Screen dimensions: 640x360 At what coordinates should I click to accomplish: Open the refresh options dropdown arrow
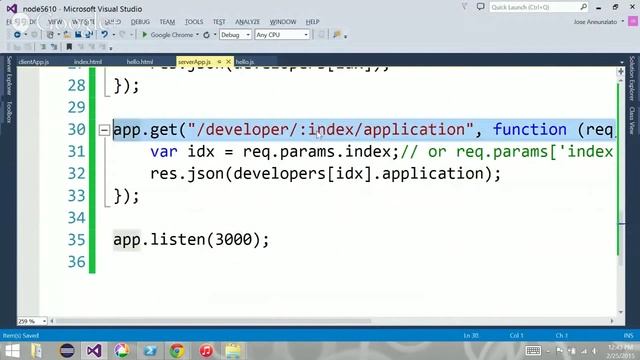point(215,35)
